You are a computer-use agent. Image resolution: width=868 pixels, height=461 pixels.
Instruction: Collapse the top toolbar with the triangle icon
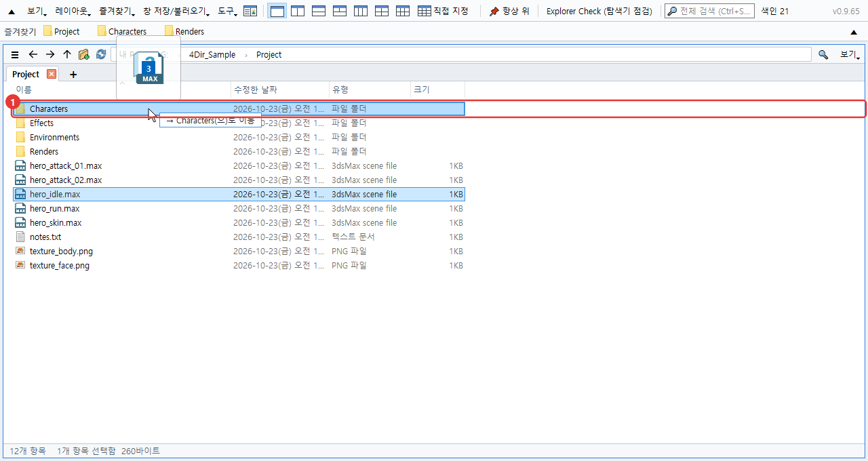click(12, 12)
